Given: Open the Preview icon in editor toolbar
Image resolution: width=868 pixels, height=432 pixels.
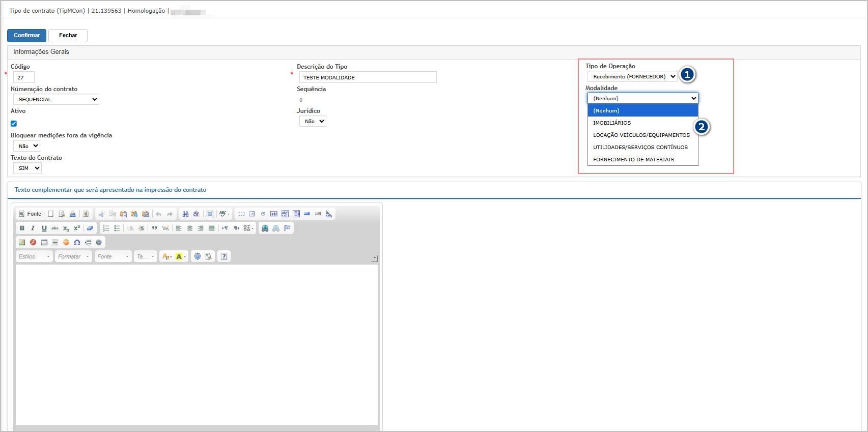Looking at the screenshot, I should [62, 214].
